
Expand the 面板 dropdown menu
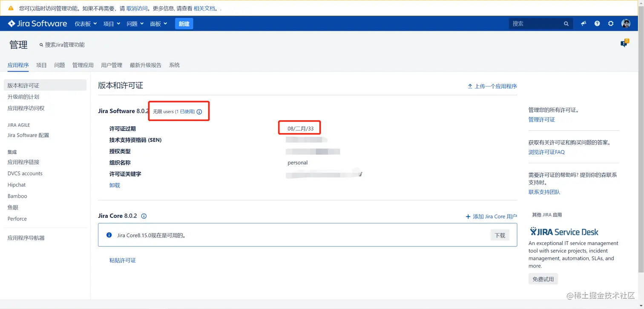click(158, 24)
